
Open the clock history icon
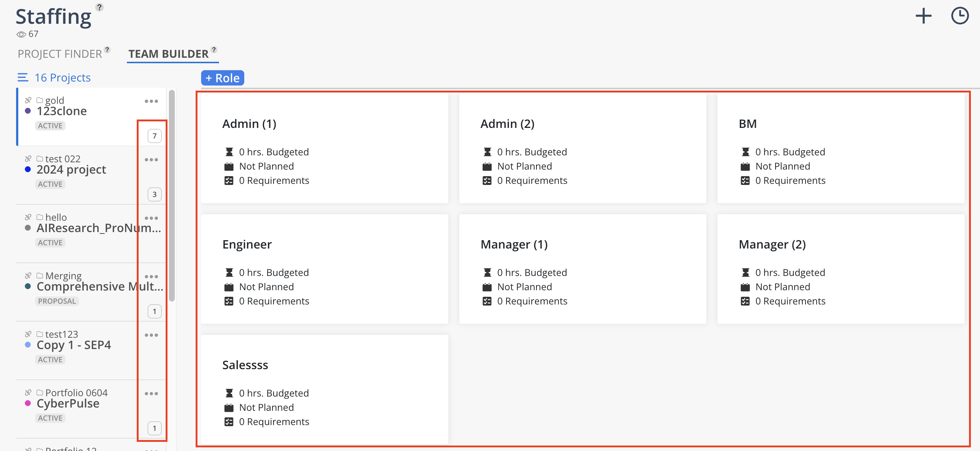tap(960, 16)
